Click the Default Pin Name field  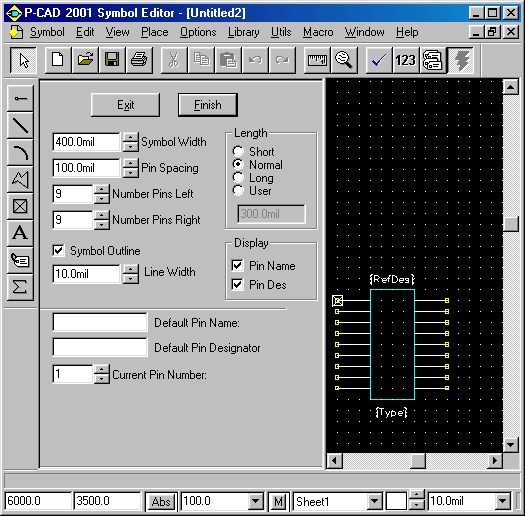click(100, 322)
